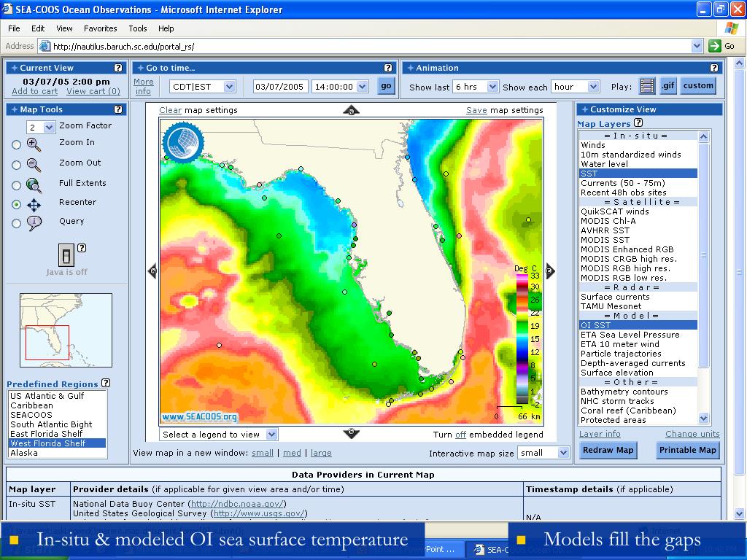Pan map south with bottom arrow

(x=351, y=433)
